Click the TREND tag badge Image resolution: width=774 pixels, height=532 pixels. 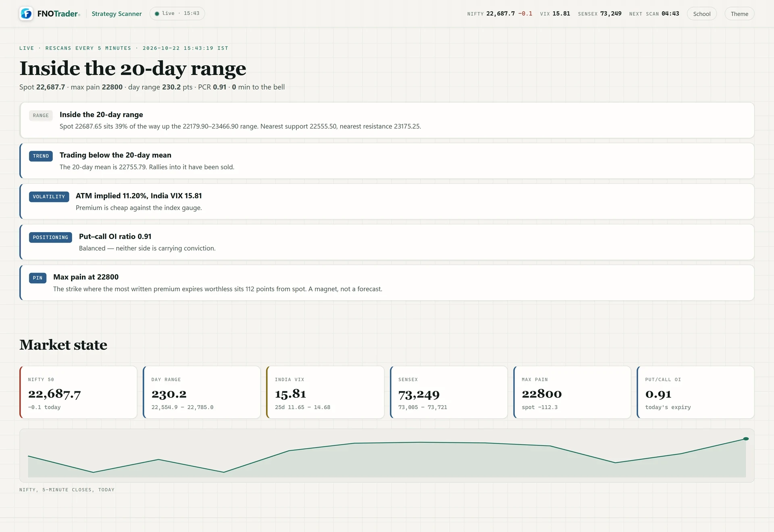point(41,156)
